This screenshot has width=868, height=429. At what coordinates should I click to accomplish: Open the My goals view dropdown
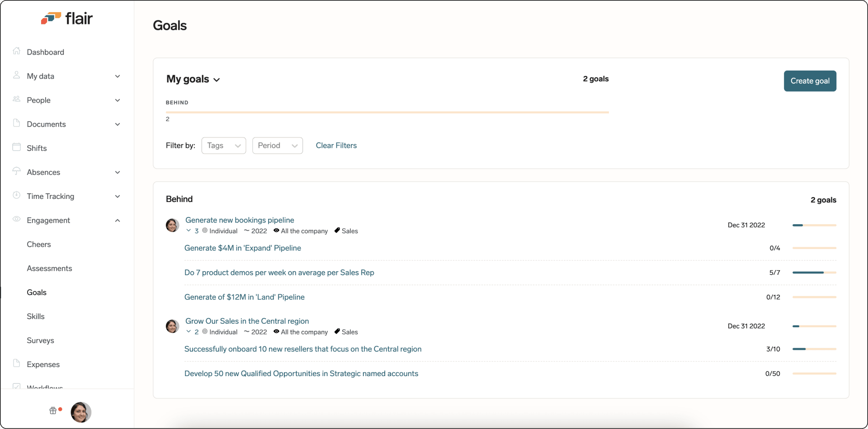(193, 79)
